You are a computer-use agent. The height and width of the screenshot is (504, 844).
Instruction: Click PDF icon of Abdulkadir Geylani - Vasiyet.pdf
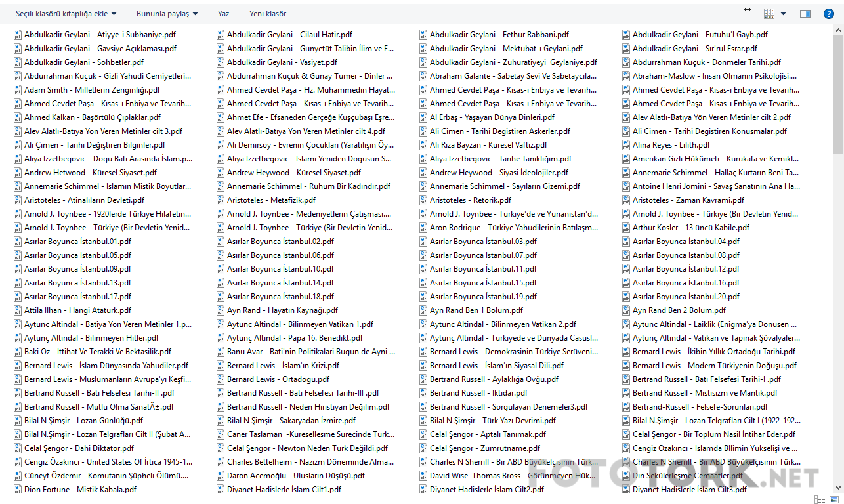[221, 62]
